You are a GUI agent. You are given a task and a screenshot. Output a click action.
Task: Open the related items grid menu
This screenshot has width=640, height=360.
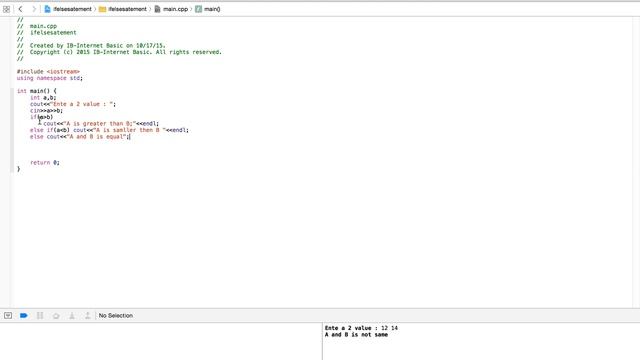tap(7, 9)
